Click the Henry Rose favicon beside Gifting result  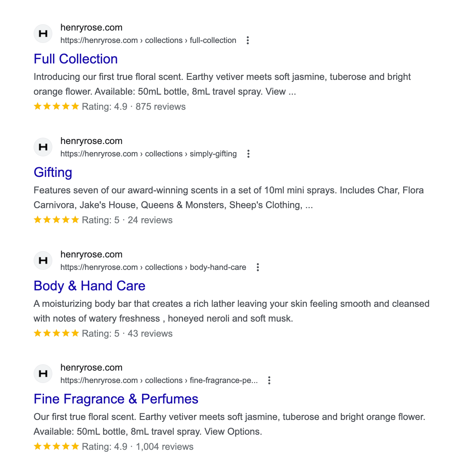click(x=43, y=147)
